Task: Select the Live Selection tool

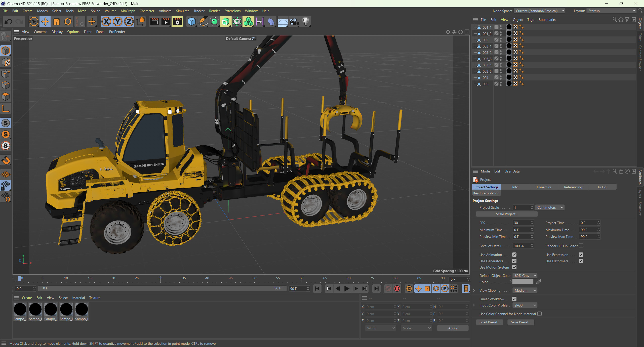Action: coord(34,22)
